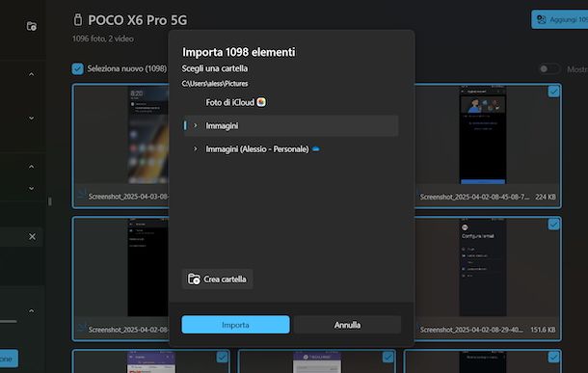Uncheck the bottom-middle thumbnail checkbox

(388, 358)
